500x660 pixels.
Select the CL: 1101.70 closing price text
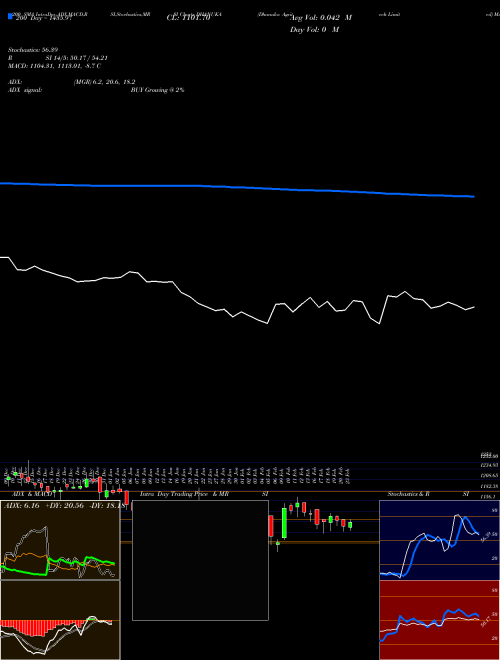click(x=188, y=18)
